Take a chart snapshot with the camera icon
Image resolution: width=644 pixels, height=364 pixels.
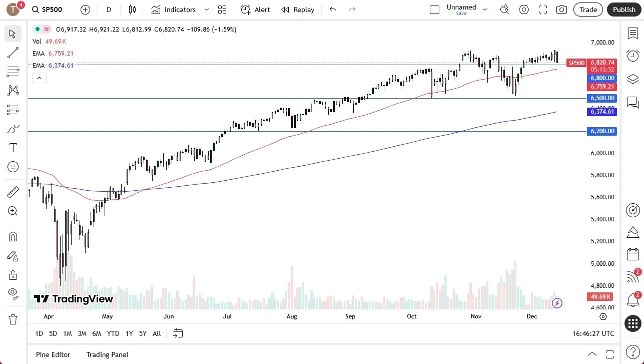coord(561,9)
